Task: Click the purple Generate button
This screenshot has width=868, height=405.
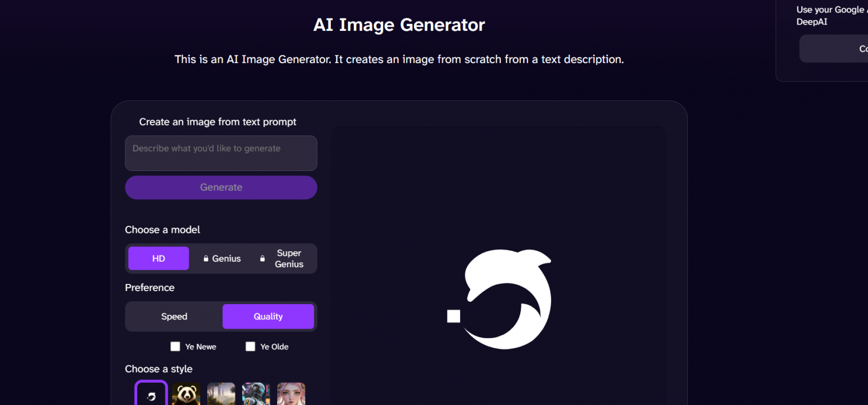Action: coord(221,187)
